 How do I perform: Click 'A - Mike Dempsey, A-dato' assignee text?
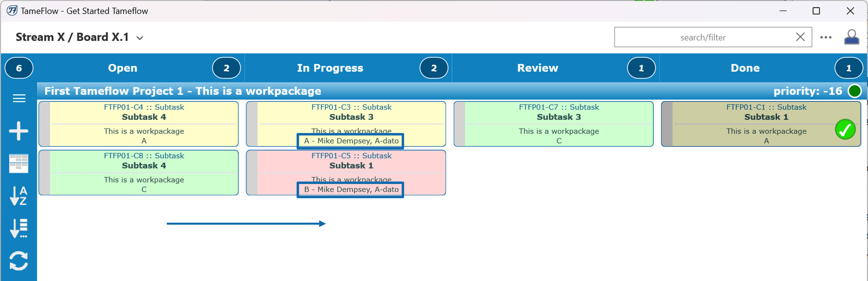coord(351,141)
